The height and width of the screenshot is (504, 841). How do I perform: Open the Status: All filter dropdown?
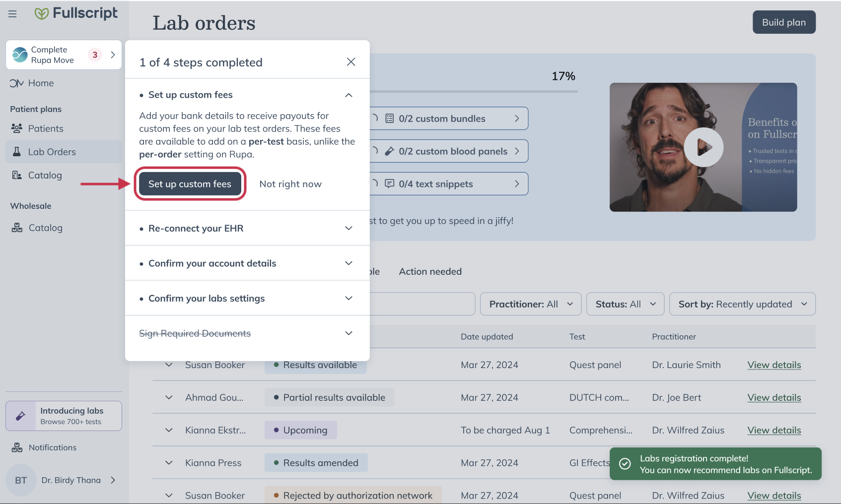pyautogui.click(x=625, y=304)
